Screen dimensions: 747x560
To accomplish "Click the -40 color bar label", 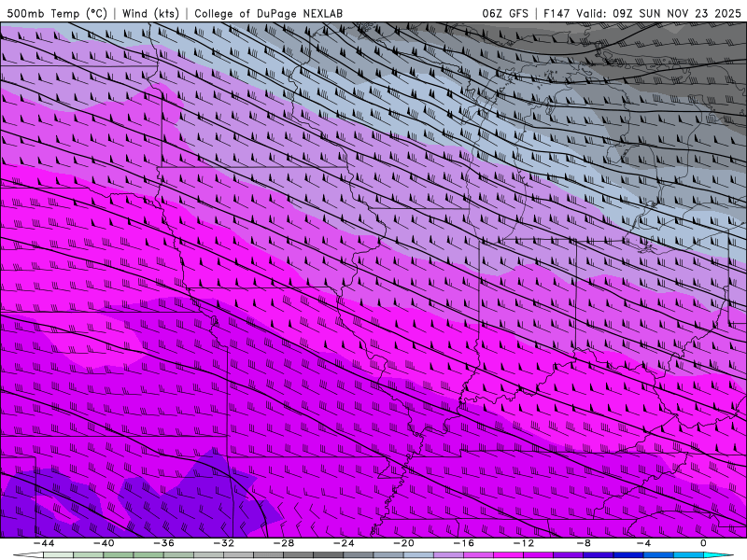I will [104, 543].
